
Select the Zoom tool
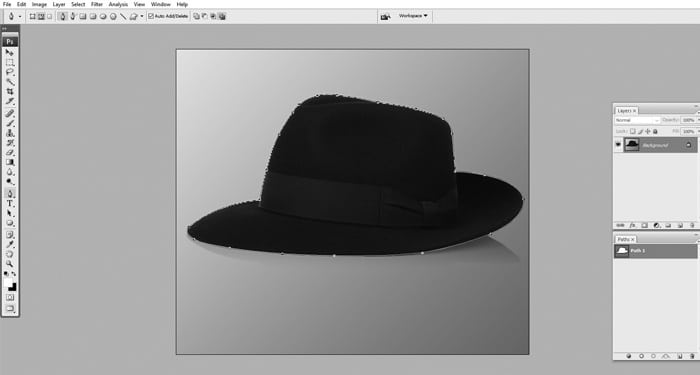coord(9,264)
